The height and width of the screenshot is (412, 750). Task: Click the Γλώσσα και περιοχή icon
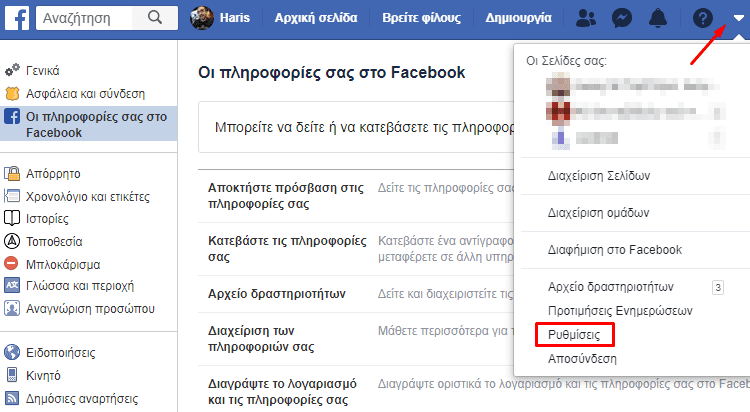coord(12,286)
